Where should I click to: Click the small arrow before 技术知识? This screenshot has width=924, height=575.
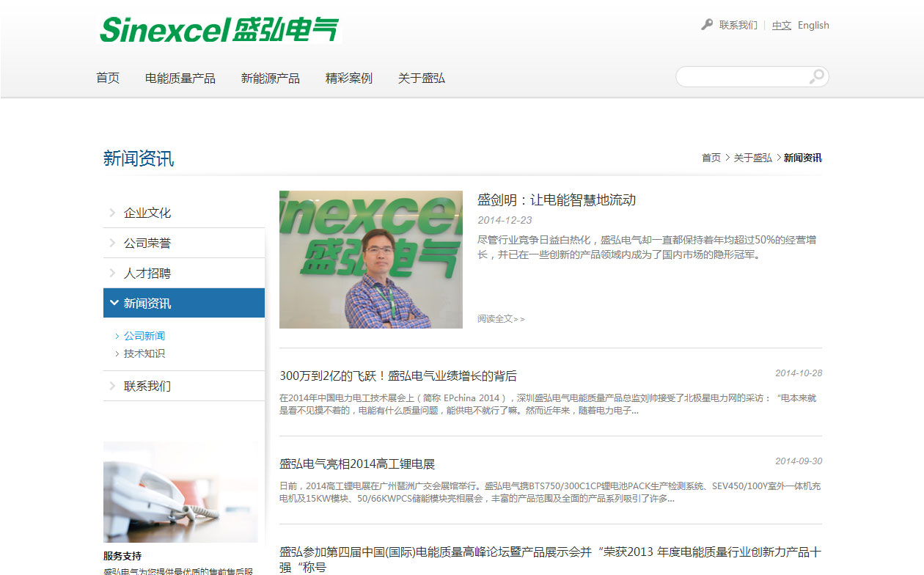click(117, 354)
